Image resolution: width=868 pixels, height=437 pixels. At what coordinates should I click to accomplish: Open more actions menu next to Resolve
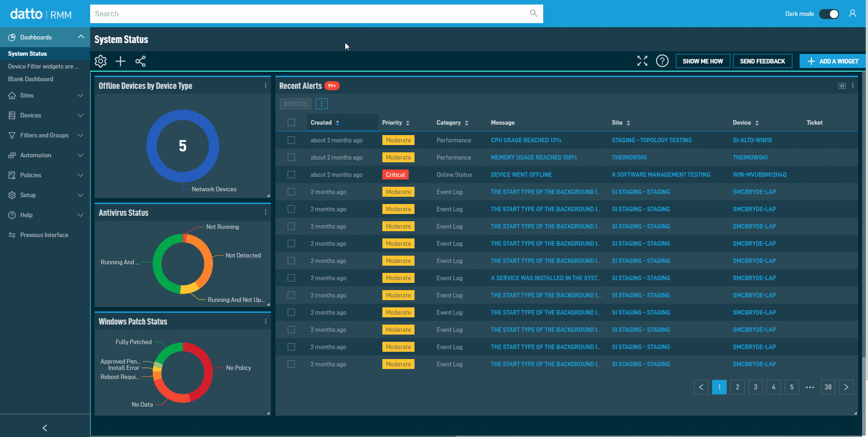(322, 104)
